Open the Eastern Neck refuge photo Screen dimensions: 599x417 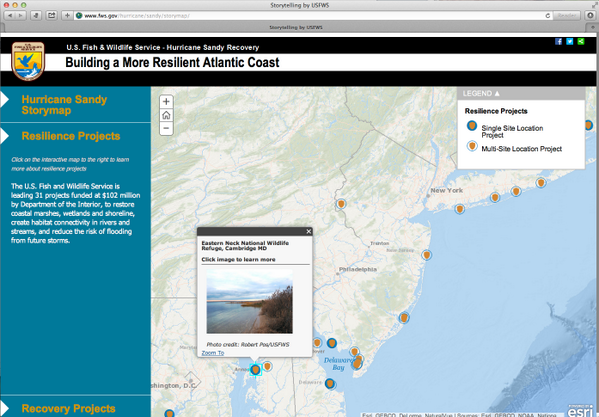tap(249, 301)
